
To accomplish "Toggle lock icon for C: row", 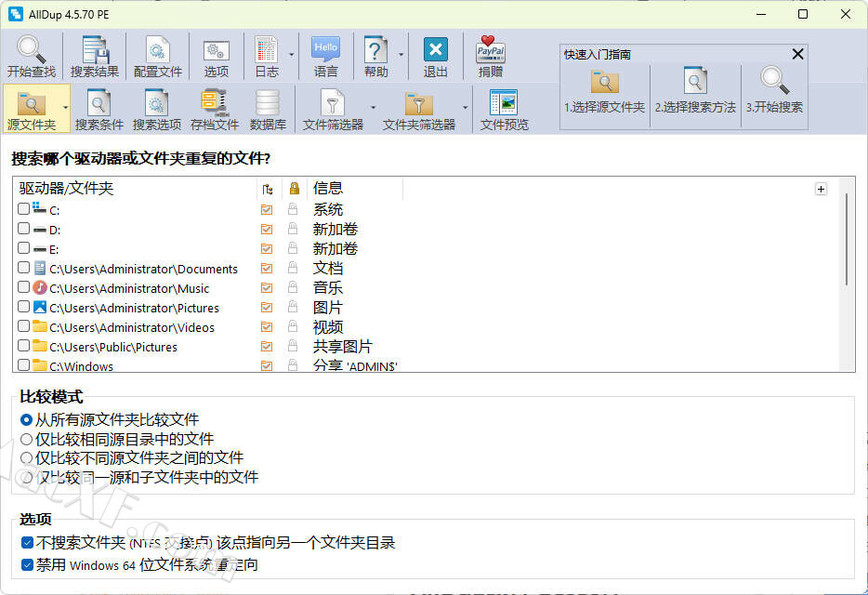I will point(293,209).
